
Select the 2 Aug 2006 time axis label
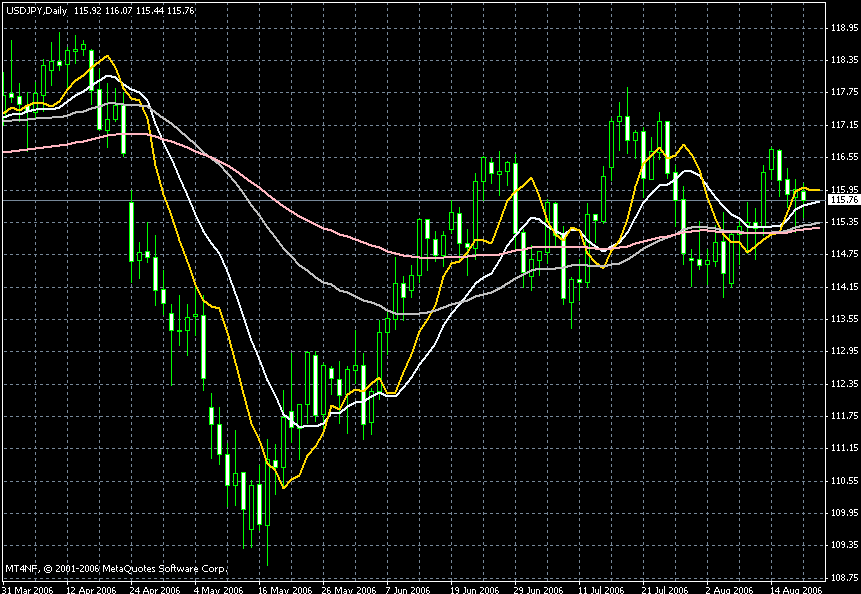pos(731,590)
